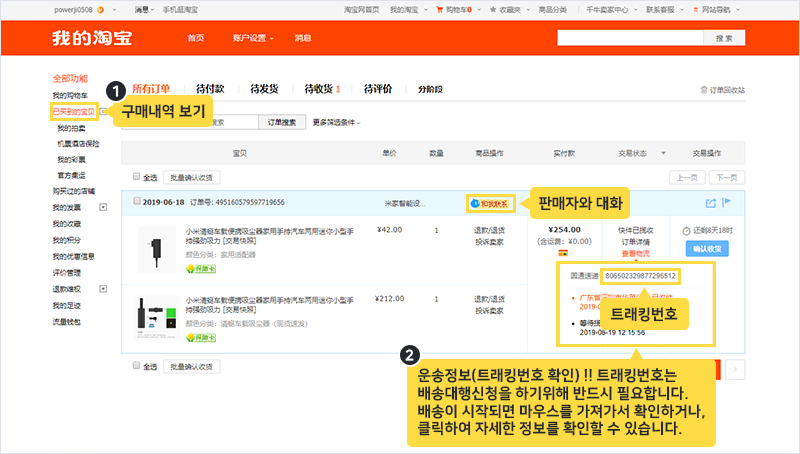This screenshot has width=800, height=454.
Task: Open the 消息 dropdown in the top bar
Action: coord(144,10)
